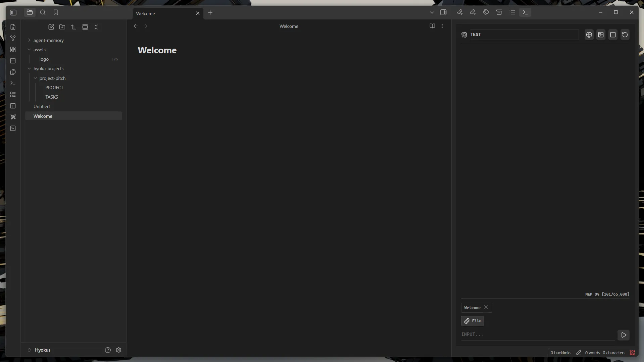The image size is (644, 362).
Task: Create a new note
Action: click(x=51, y=27)
